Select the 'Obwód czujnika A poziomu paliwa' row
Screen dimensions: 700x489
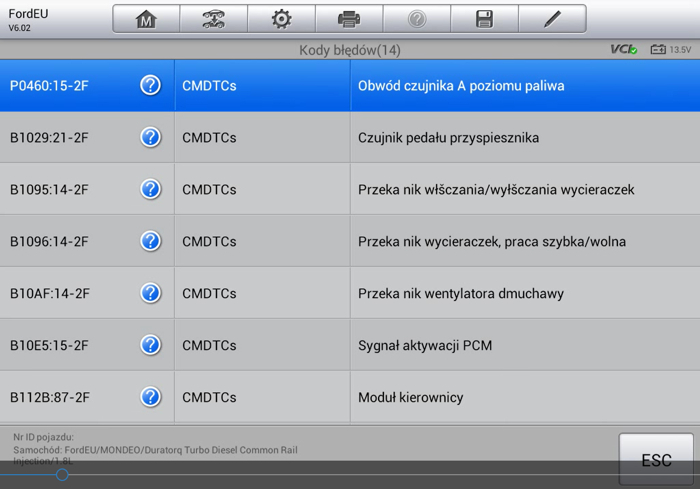point(461,86)
